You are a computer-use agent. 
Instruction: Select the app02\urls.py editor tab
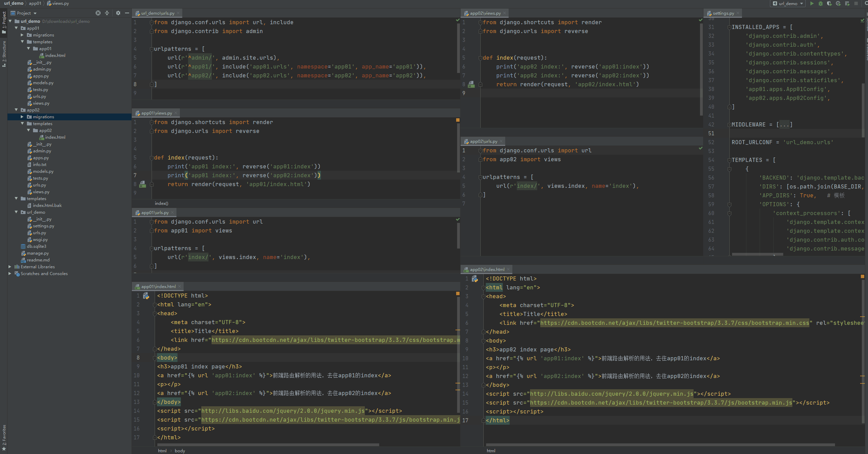(483, 141)
